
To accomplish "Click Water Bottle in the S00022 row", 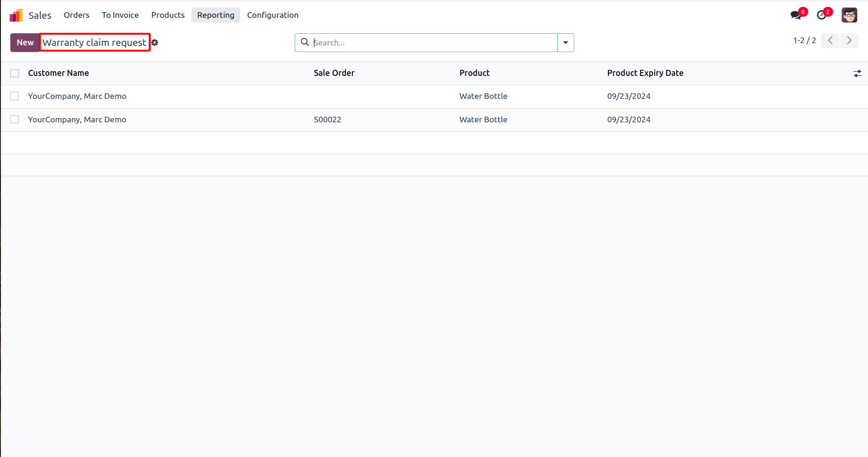I will pyautogui.click(x=483, y=120).
